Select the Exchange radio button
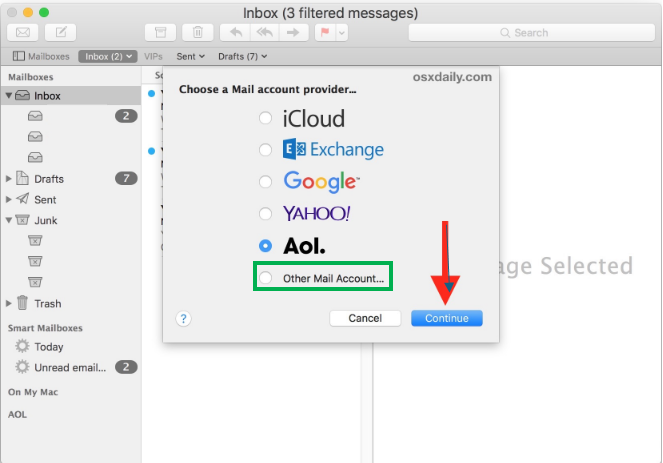The height and width of the screenshot is (463, 663). pyautogui.click(x=266, y=150)
